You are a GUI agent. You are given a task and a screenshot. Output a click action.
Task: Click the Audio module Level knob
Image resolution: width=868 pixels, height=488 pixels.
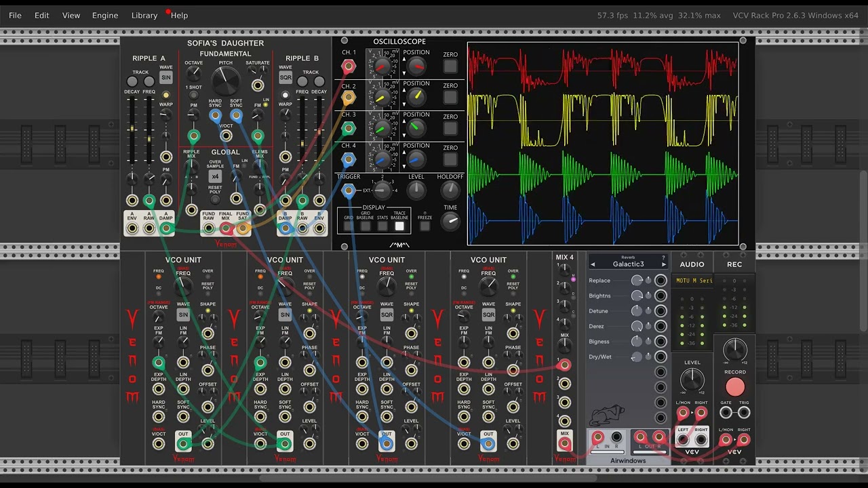(x=692, y=380)
